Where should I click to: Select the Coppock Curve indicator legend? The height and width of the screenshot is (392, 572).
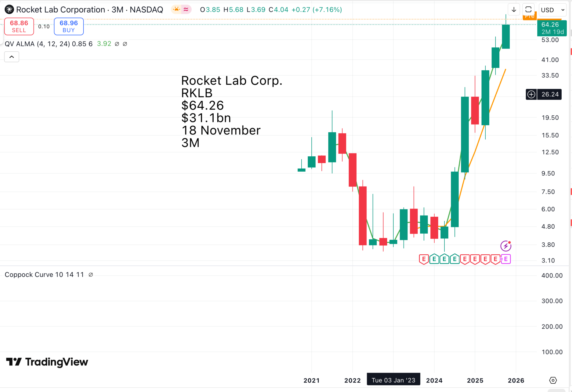click(44, 275)
